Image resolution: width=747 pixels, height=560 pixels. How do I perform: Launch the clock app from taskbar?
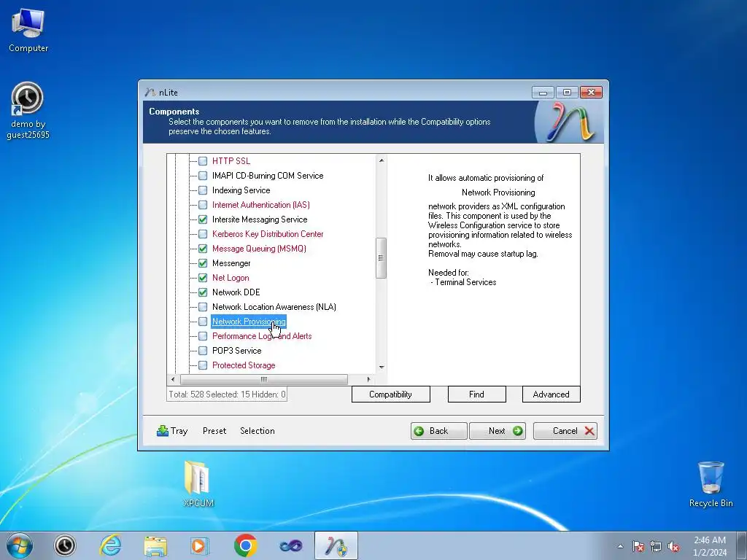click(65, 545)
